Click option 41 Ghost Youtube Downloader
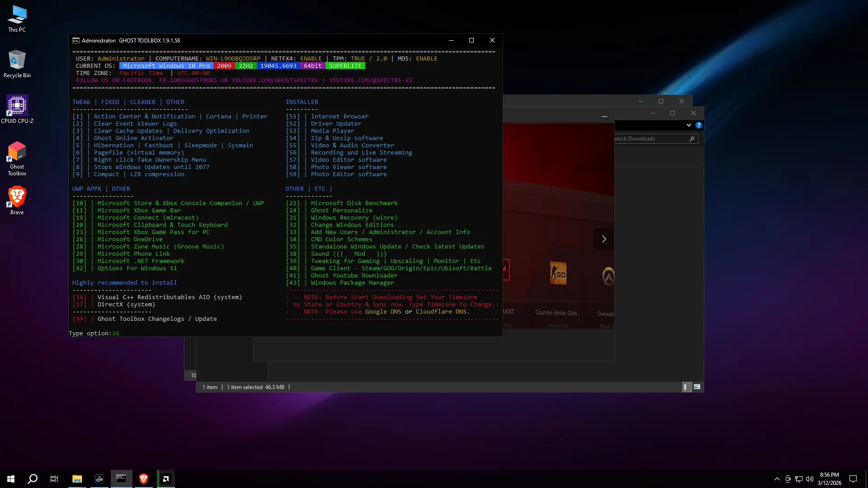Image resolution: width=868 pixels, height=488 pixels. pos(342,276)
